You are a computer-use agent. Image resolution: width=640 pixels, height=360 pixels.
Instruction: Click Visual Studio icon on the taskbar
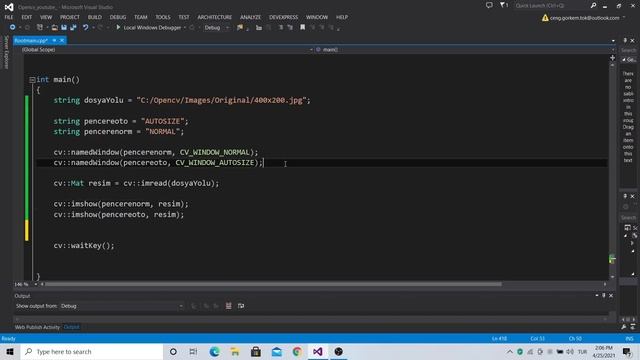click(318, 351)
